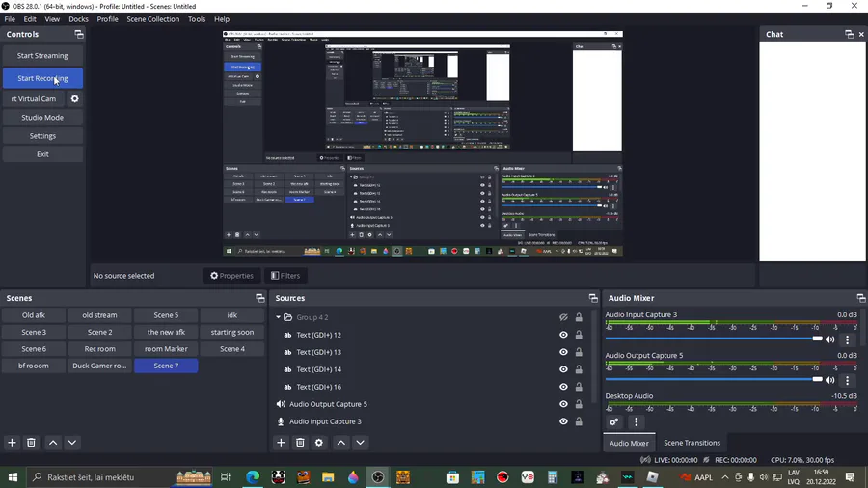Open source Filters button

click(x=285, y=276)
